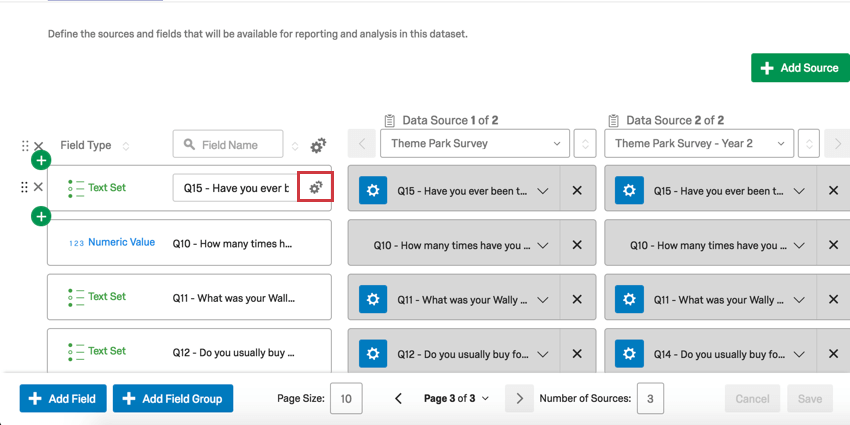Click the Page Size input box

coord(346,398)
